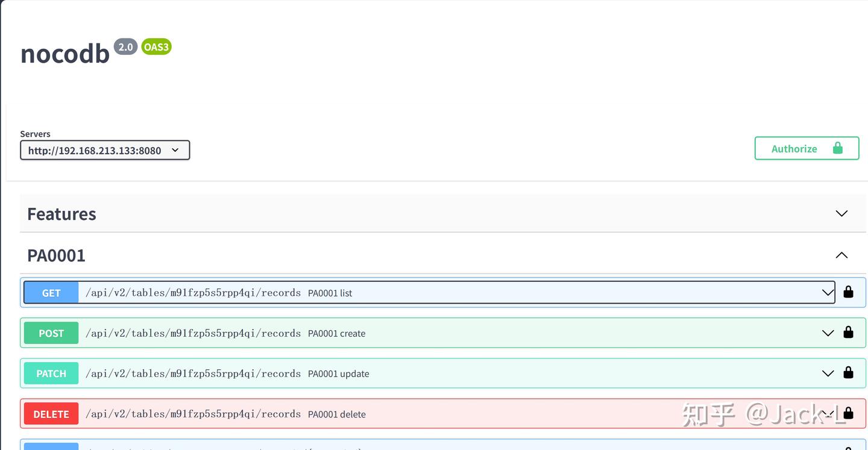Click the green POST method label
868x450 pixels.
tap(51, 333)
